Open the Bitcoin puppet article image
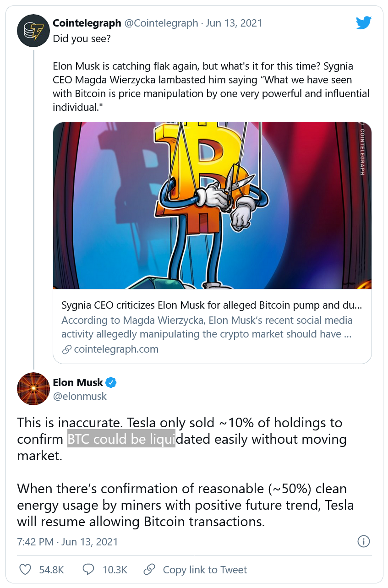The width and height of the screenshot is (388, 588). point(212,206)
